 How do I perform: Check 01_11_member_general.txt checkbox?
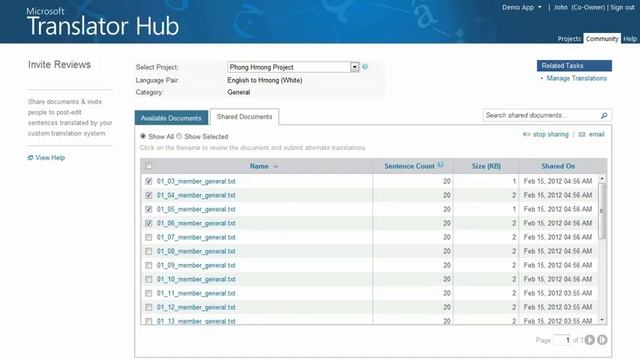click(149, 293)
